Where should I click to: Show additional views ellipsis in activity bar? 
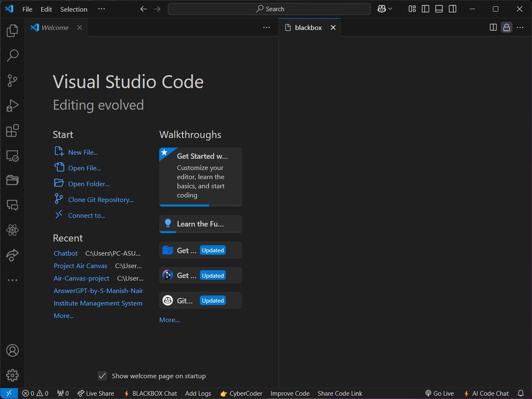point(12,280)
